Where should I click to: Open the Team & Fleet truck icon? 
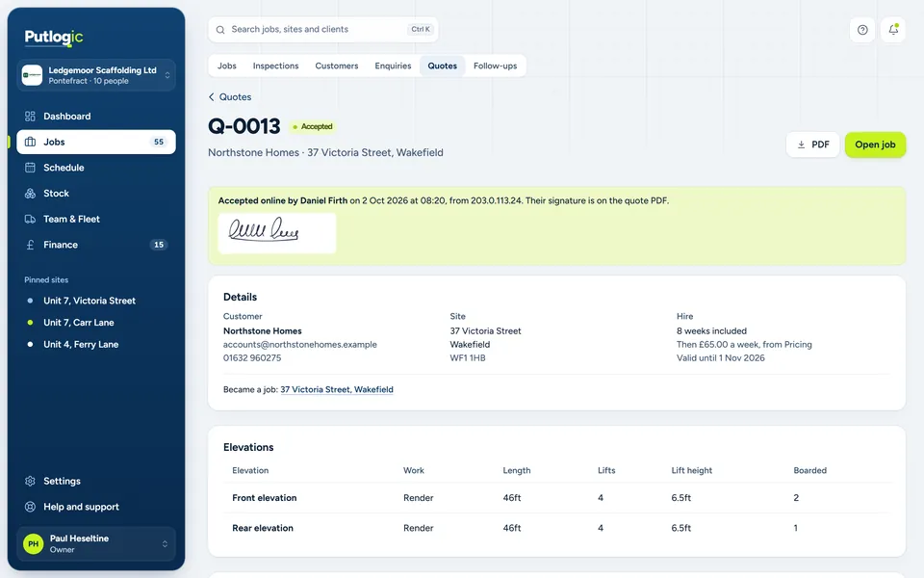click(x=30, y=219)
